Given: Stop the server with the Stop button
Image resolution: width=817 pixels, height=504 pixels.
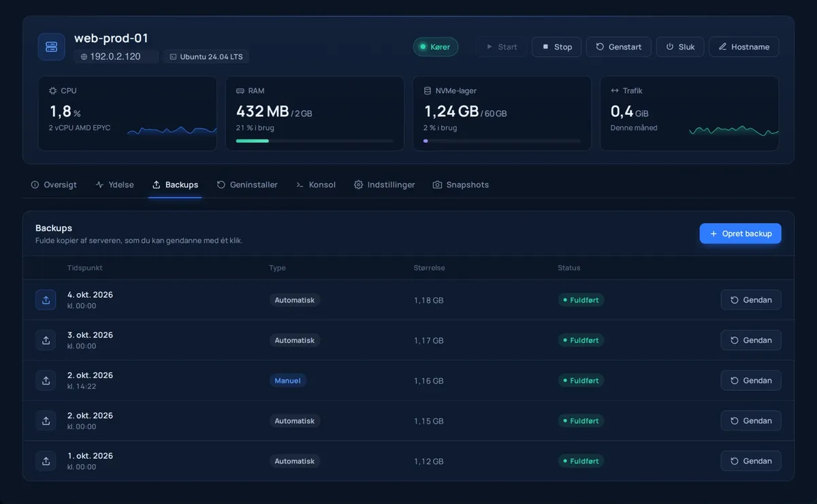Looking at the screenshot, I should coord(557,47).
